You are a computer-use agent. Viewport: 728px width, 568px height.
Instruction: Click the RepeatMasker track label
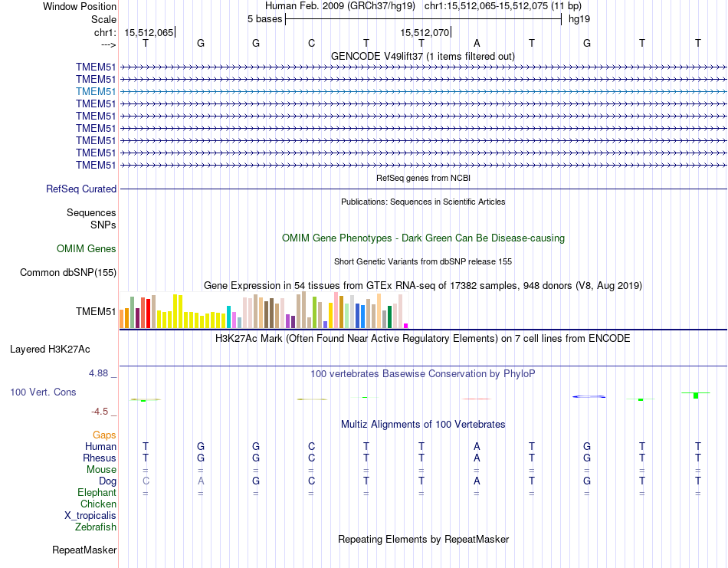click(x=84, y=550)
